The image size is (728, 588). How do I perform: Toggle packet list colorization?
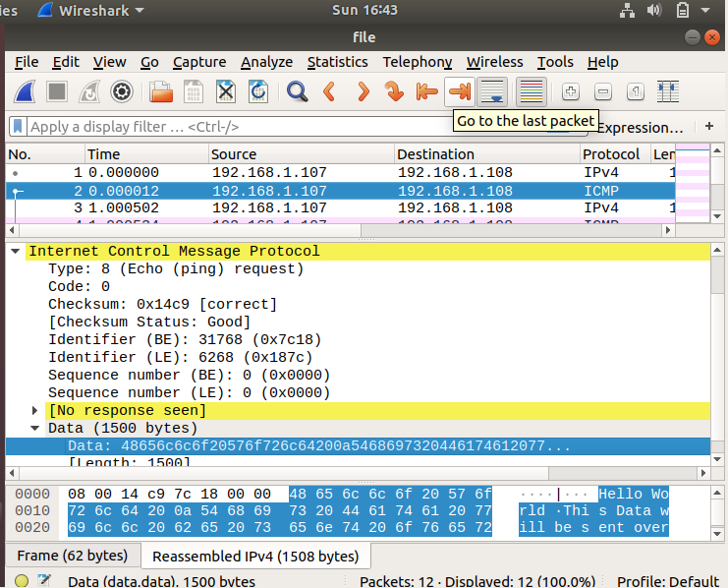[x=531, y=92]
